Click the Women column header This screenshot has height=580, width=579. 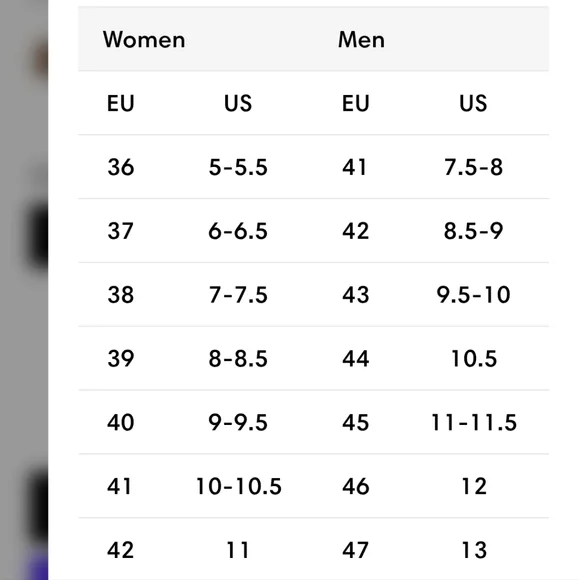coord(144,39)
